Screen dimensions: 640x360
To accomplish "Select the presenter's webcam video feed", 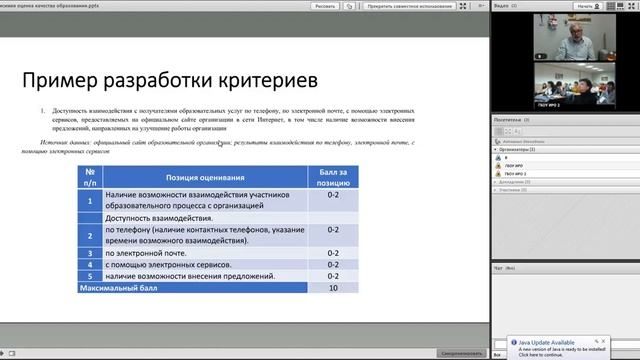I will (x=574, y=37).
